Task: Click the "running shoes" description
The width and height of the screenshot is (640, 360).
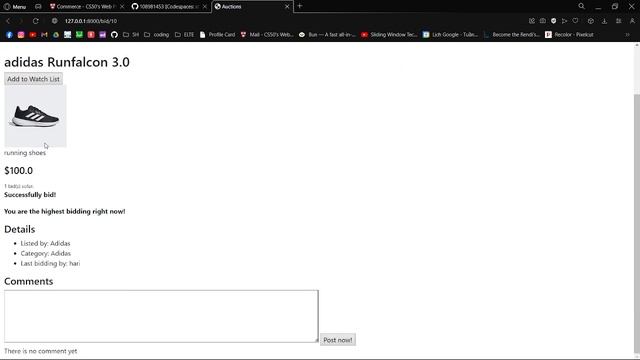Action: [x=25, y=153]
